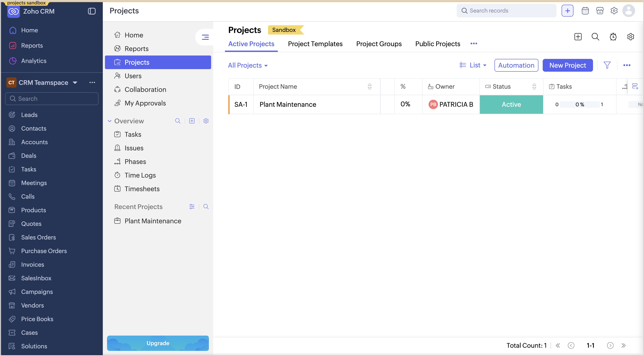Toggle the CRM sidebar collapse icon
This screenshot has width=644, height=356.
[92, 11]
